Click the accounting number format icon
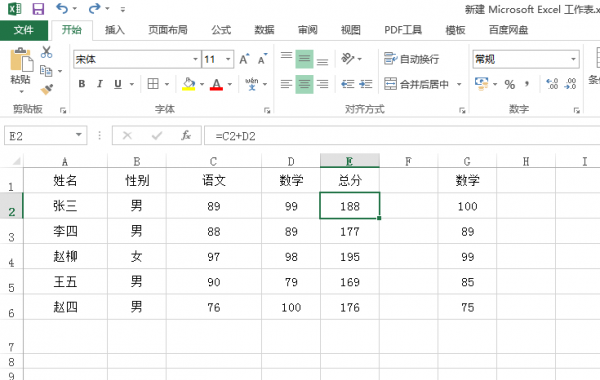Screen dimensions: 600x380 point(481,84)
